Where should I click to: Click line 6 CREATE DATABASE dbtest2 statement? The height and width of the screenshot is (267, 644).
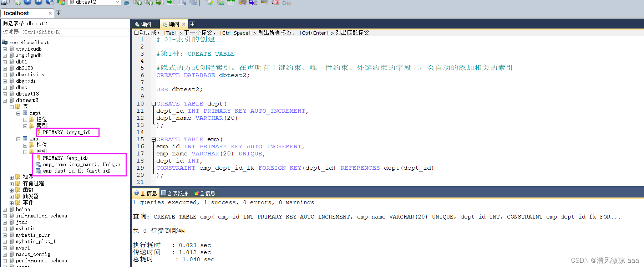pos(203,75)
